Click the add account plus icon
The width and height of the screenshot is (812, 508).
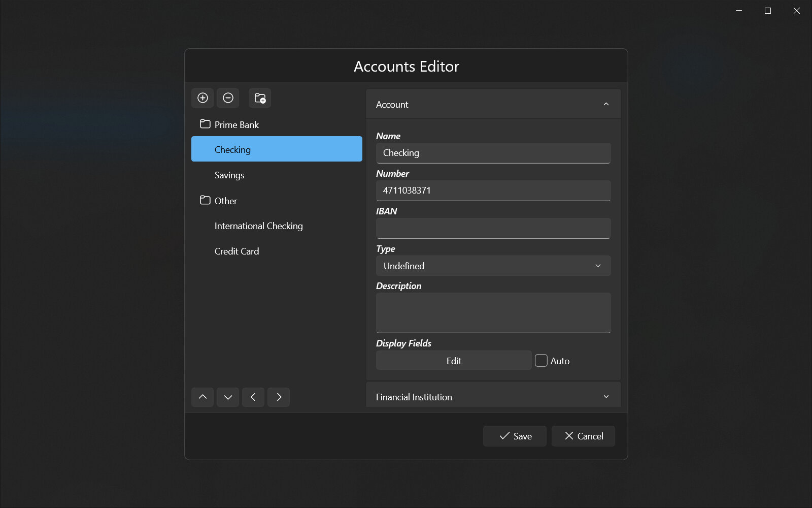click(202, 98)
